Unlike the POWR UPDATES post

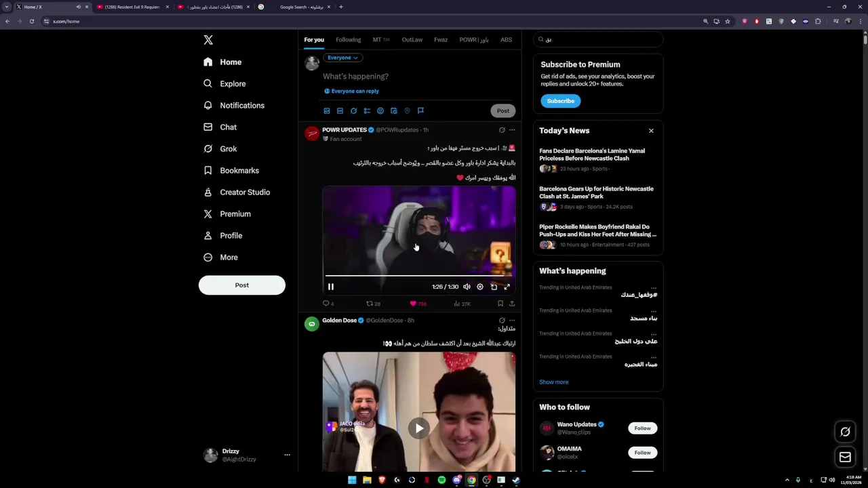418,304
